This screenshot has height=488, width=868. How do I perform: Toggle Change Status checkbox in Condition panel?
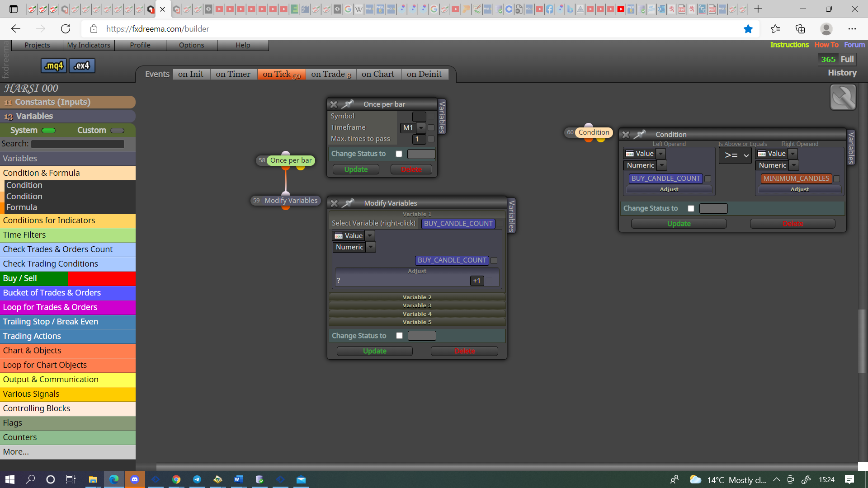coord(691,208)
